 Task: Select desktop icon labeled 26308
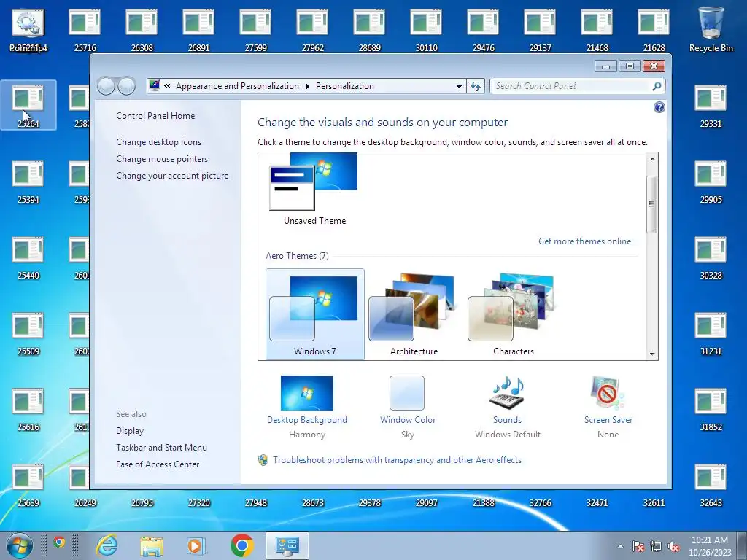coord(142,30)
